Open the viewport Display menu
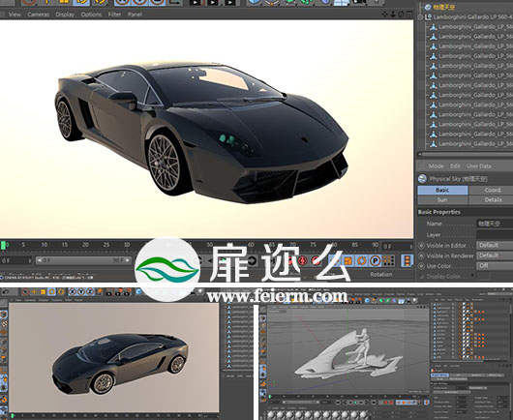 pyautogui.click(x=65, y=15)
